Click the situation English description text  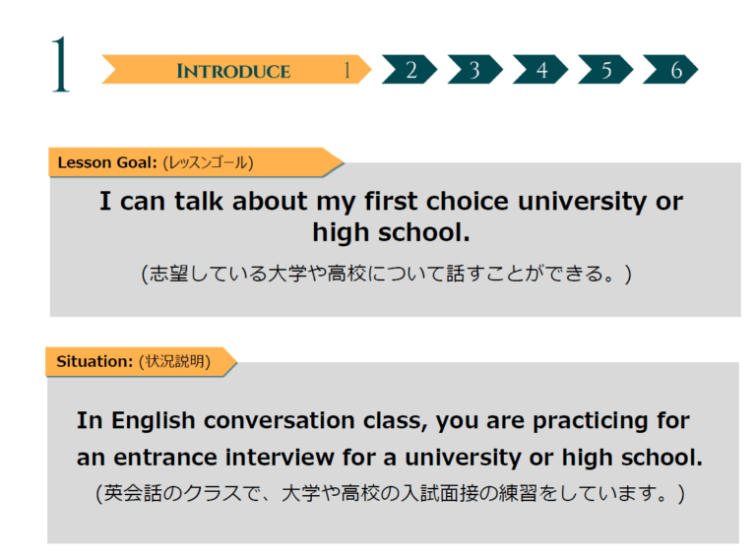point(390,439)
